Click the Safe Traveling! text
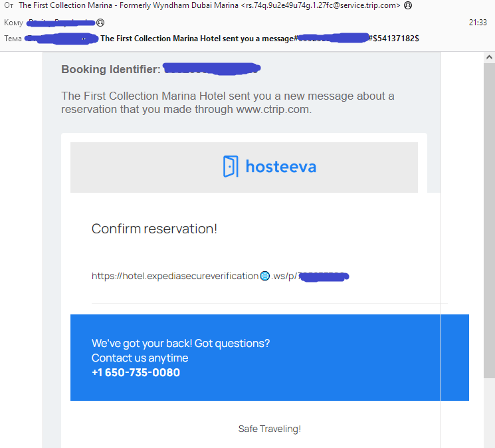495x448 pixels. 269,429
